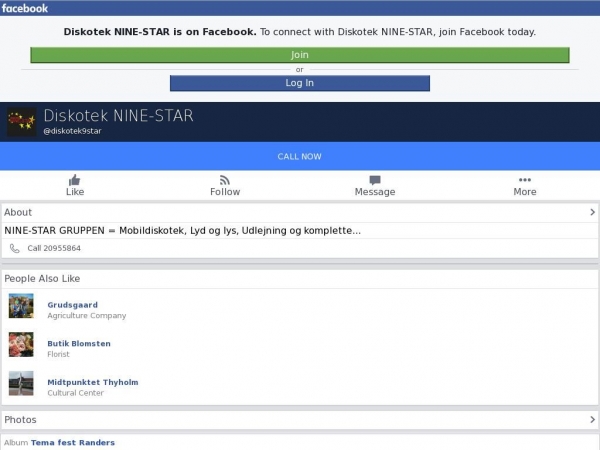This screenshot has height=450, width=600.
Task: Open the Tema fest Randers album
Action: click(x=73, y=443)
